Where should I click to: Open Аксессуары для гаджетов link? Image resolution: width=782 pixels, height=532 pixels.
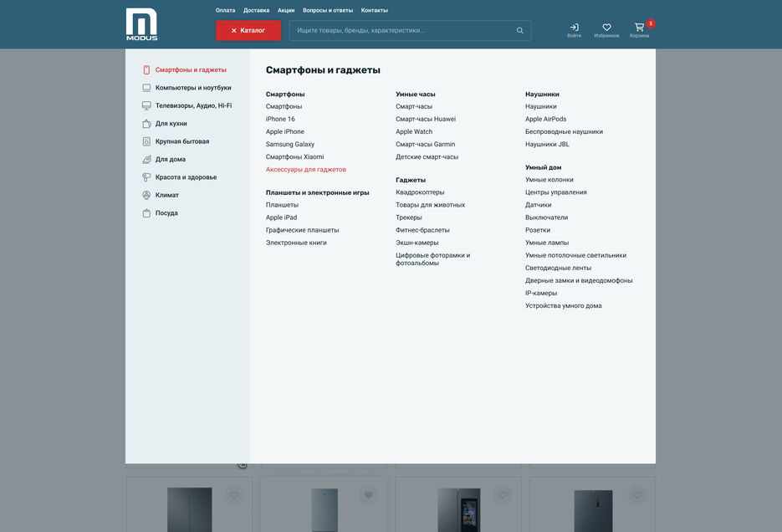click(x=306, y=170)
